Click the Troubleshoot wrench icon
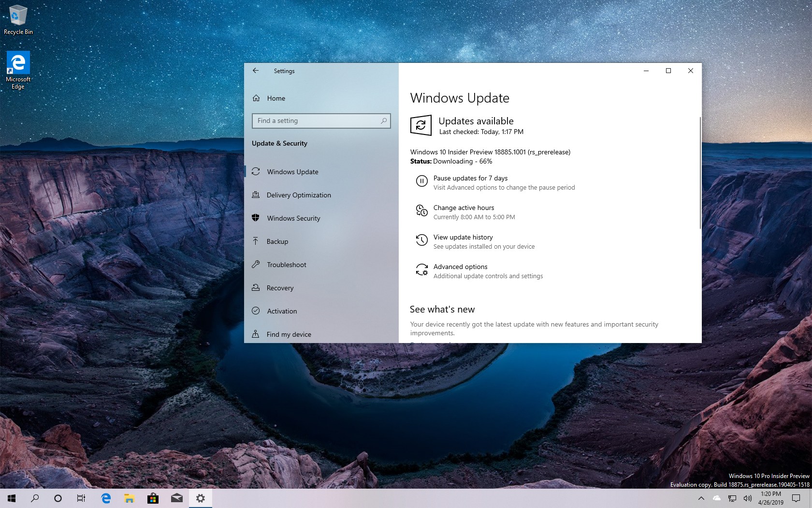 pyautogui.click(x=256, y=264)
